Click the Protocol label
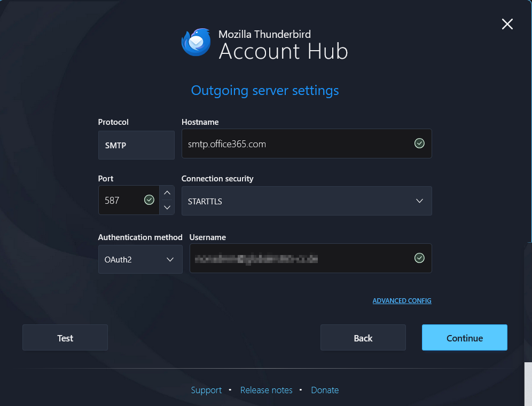This screenshot has width=532, height=406. 113,122
